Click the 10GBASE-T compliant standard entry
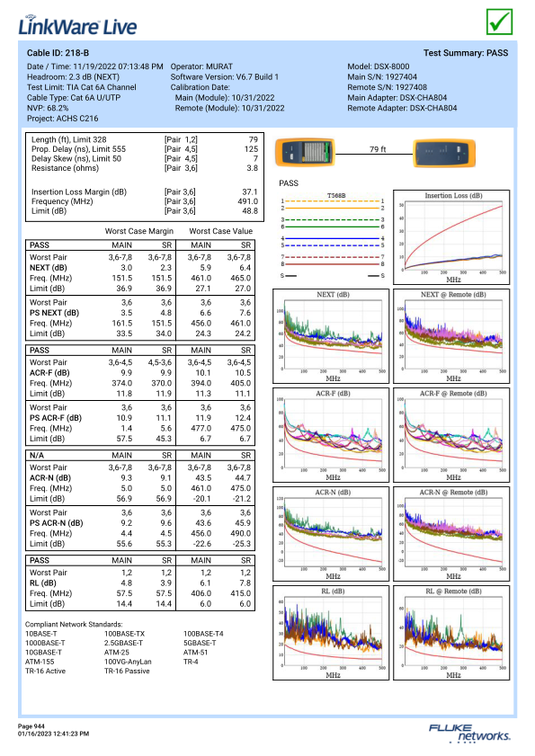 (43, 653)
